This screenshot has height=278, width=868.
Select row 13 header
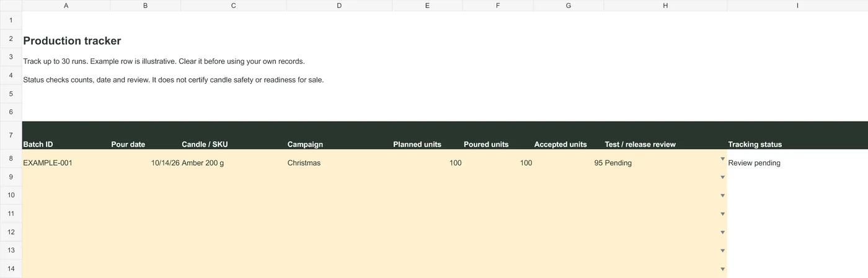[x=11, y=251]
